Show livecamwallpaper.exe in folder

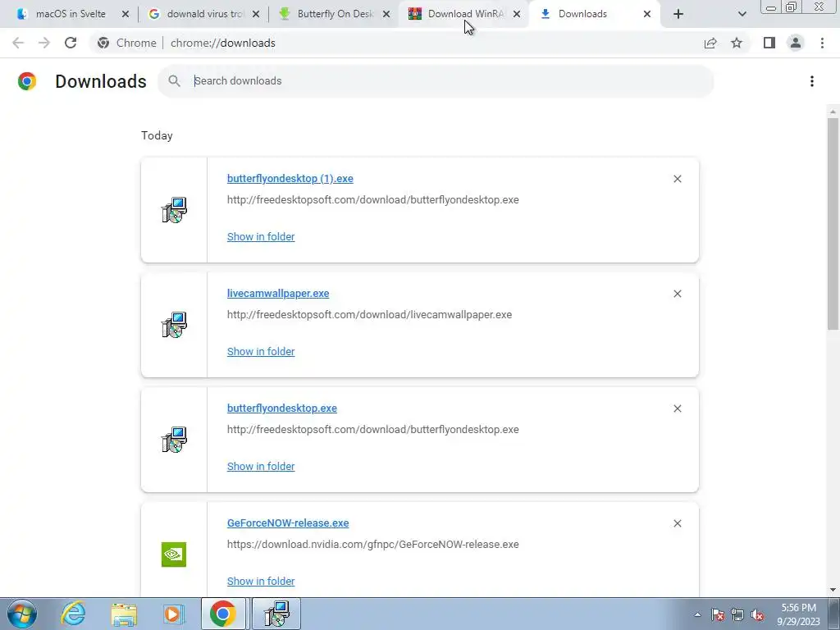tap(261, 351)
